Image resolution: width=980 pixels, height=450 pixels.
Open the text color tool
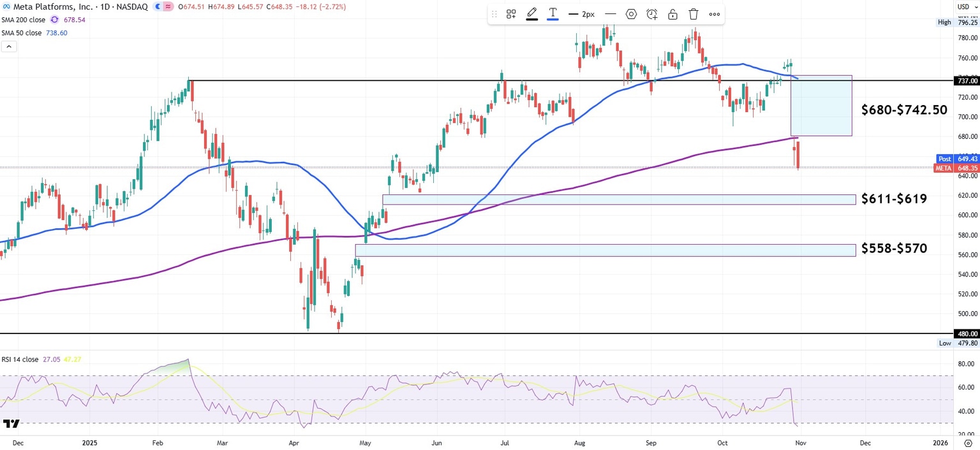[x=553, y=13]
